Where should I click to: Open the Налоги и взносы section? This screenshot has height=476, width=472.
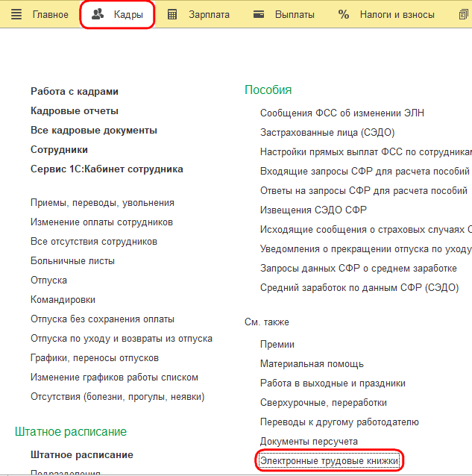(x=397, y=15)
